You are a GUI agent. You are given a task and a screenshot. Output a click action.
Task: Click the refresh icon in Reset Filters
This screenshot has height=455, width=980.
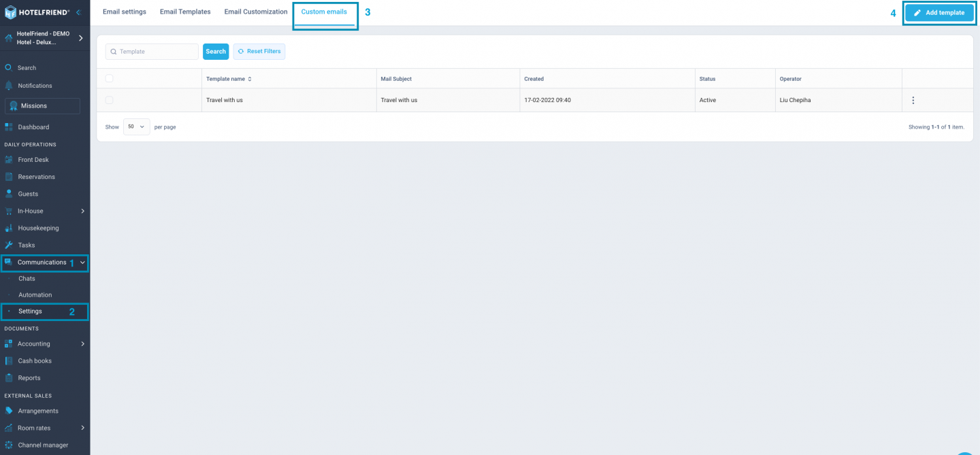click(241, 52)
